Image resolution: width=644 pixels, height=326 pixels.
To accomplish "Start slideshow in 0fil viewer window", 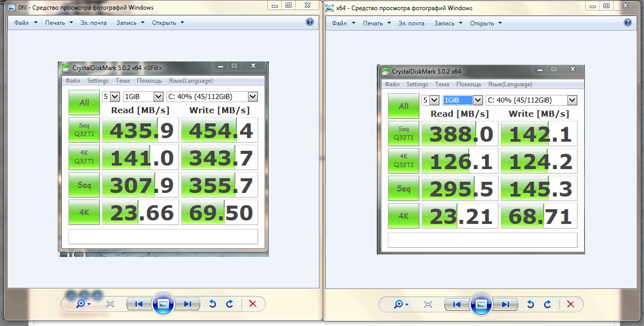I will tap(163, 304).
